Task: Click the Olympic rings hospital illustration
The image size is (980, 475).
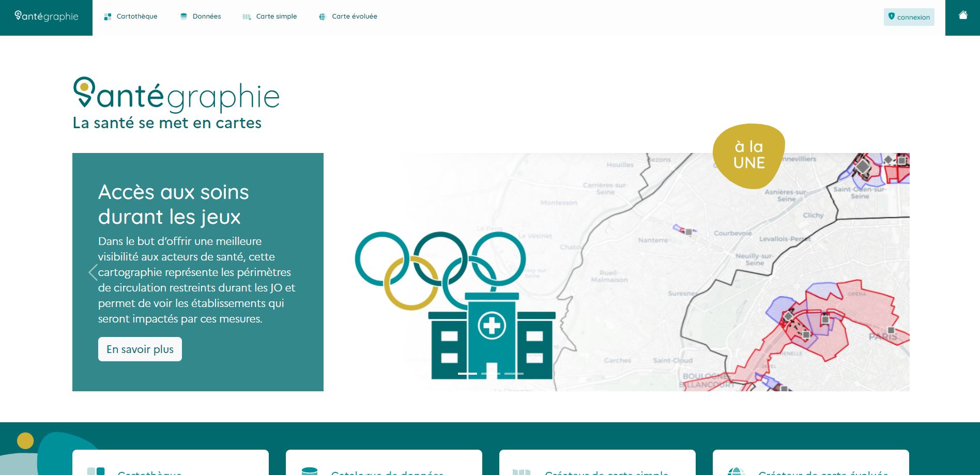Action: coord(455,305)
